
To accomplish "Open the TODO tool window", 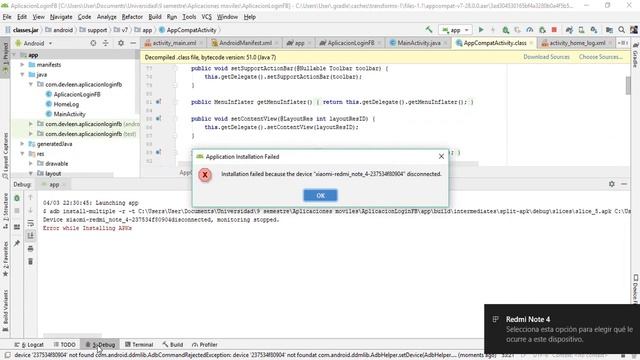I will coord(64,344).
